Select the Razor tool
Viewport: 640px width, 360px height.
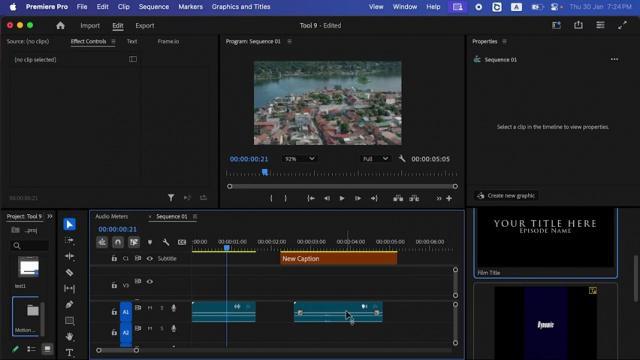(x=69, y=272)
